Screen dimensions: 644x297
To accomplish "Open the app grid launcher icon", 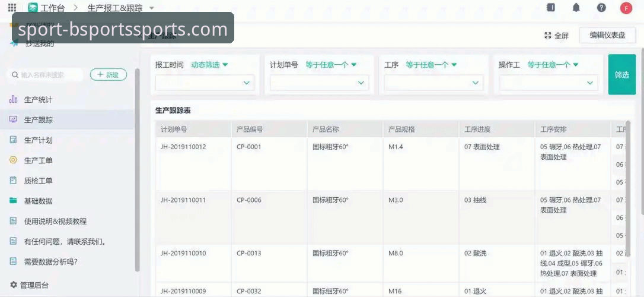I will pyautogui.click(x=12, y=7).
